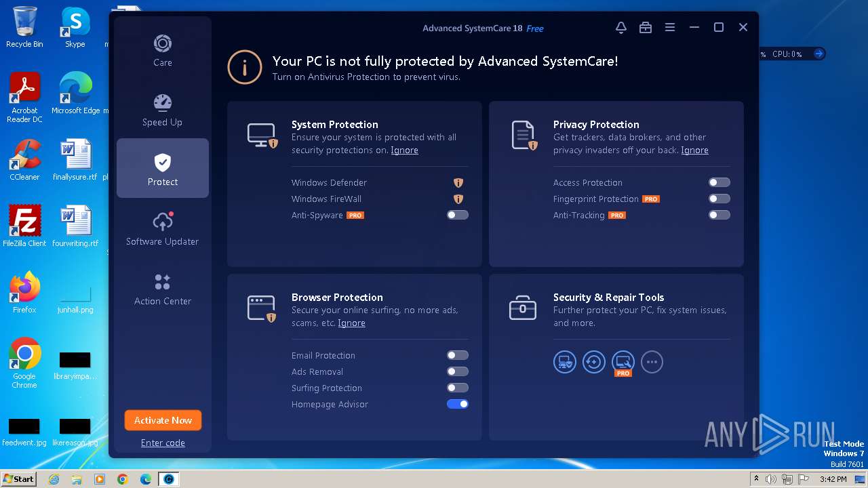Select the likereason.jpg desktop file
This screenshot has height=488, width=868.
(x=75, y=432)
